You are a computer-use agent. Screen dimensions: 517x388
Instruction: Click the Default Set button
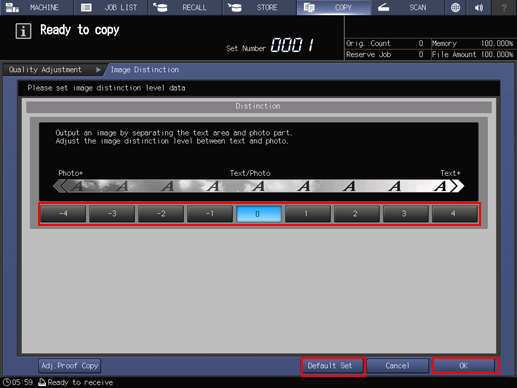[x=333, y=366]
